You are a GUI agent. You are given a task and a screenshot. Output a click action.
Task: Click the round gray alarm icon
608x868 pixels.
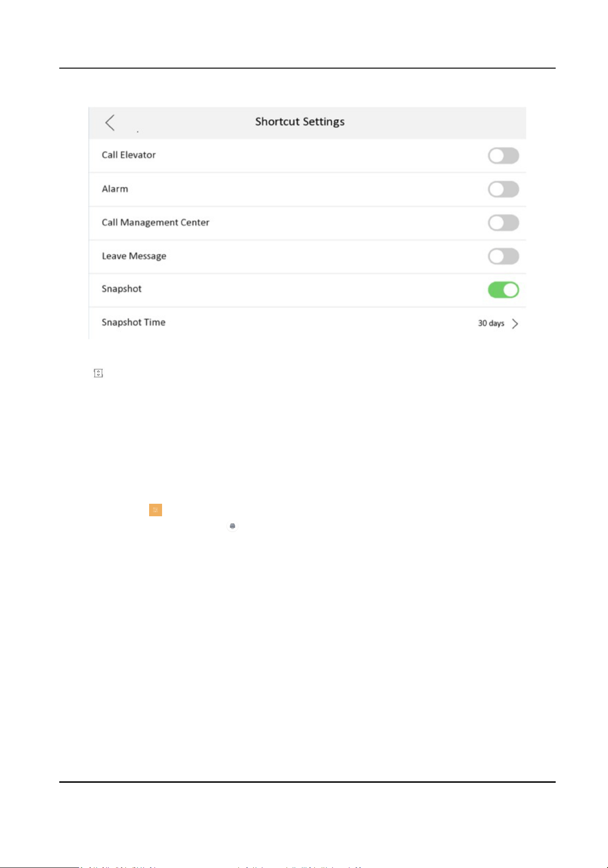click(232, 526)
